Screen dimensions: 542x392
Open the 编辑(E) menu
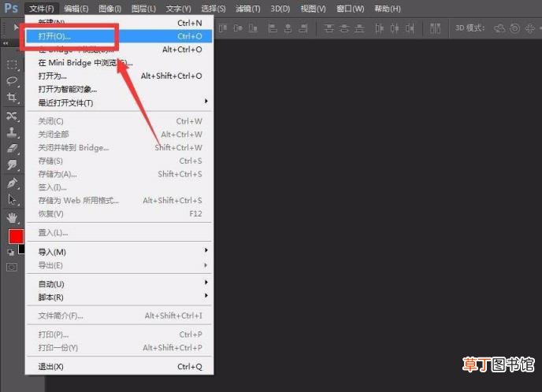tap(76, 9)
